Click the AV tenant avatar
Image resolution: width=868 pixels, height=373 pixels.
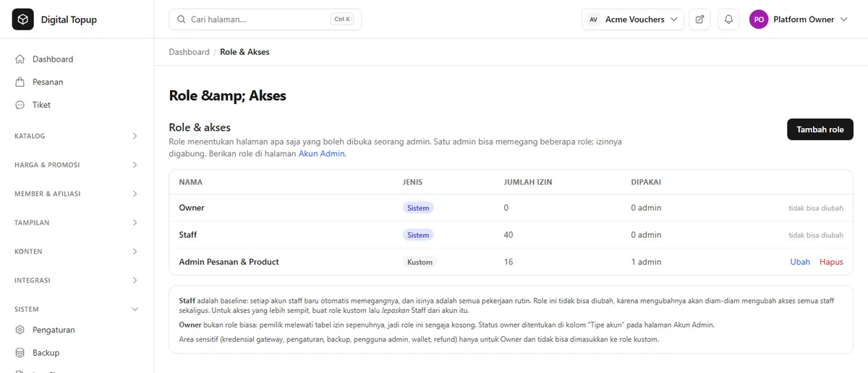[593, 20]
